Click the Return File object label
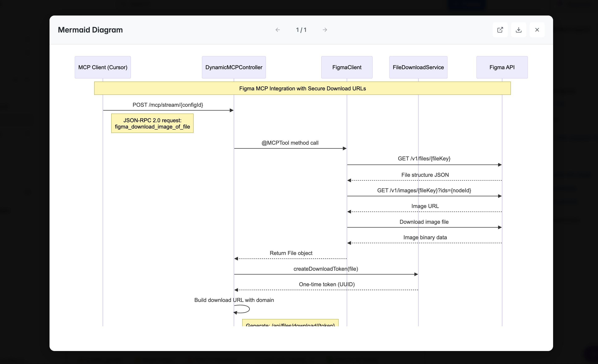 coord(291,253)
